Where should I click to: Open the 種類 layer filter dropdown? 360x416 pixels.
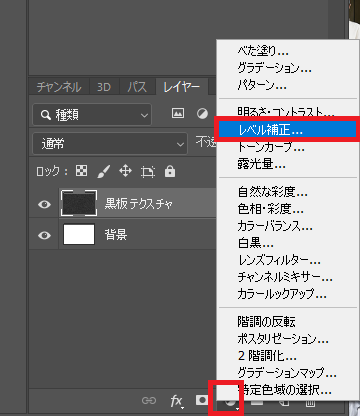pyautogui.click(x=92, y=115)
